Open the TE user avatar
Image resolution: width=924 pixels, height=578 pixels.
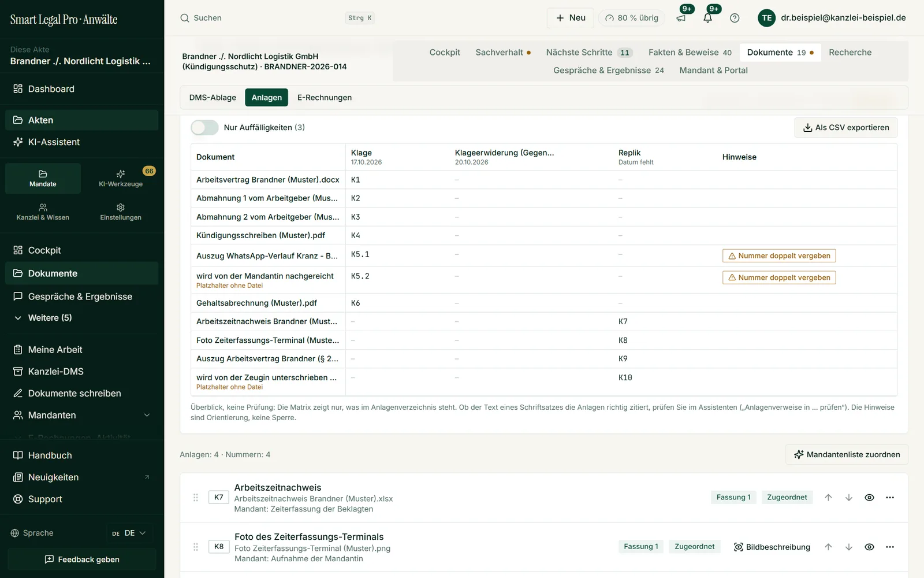point(766,18)
